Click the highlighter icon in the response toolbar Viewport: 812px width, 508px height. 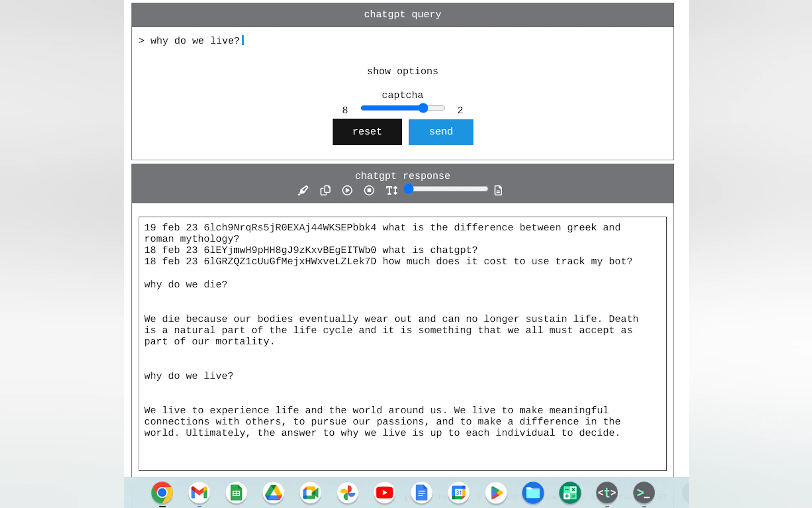pyautogui.click(x=303, y=191)
